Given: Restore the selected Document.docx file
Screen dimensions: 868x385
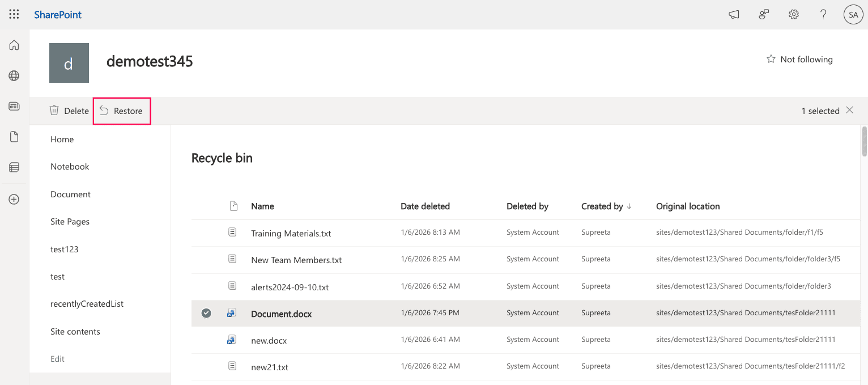Looking at the screenshot, I should [122, 111].
